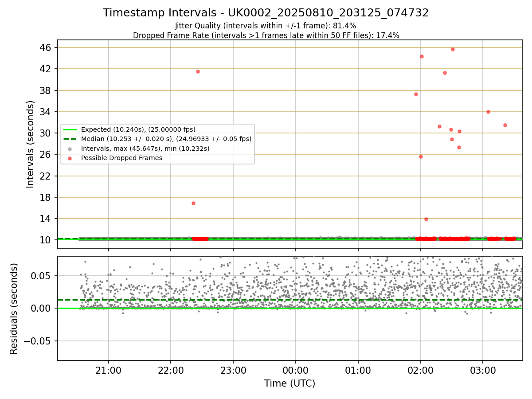This screenshot has height=399, width=532.
Task: Click the dashed green line sample in legend
Action: 70,139
